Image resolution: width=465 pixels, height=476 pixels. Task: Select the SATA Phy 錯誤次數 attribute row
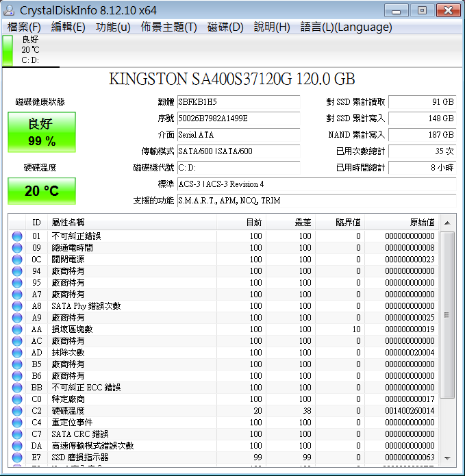pos(224,306)
